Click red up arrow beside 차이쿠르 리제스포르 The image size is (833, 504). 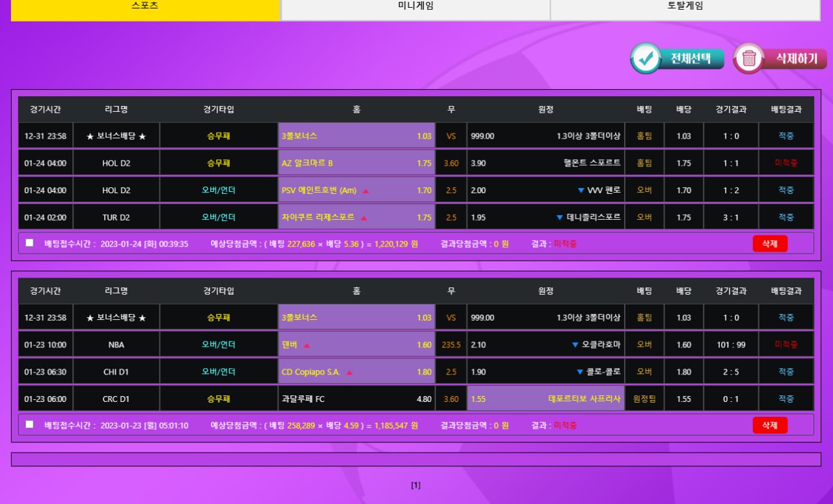click(364, 218)
